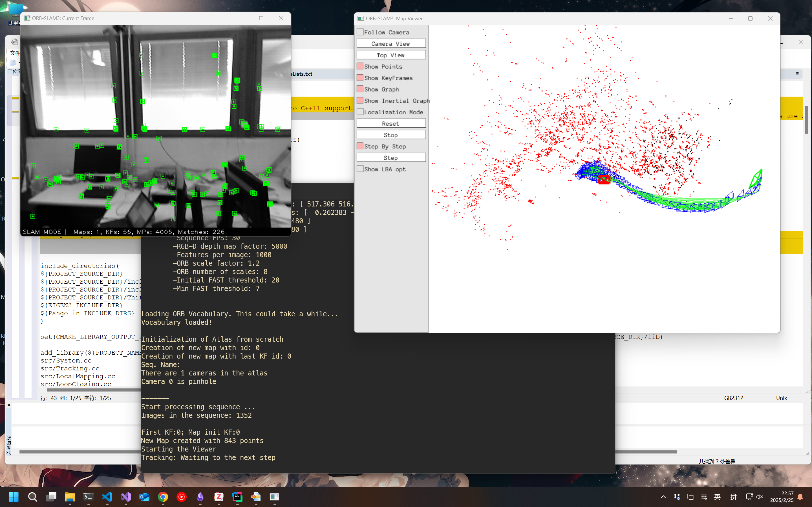Open the tab list menu in editor
Viewport: 812px width, 507px height.
[797, 74]
